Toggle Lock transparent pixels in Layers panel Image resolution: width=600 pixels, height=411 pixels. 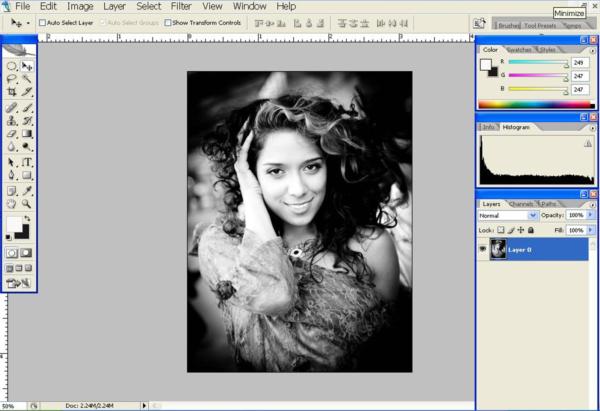501,230
